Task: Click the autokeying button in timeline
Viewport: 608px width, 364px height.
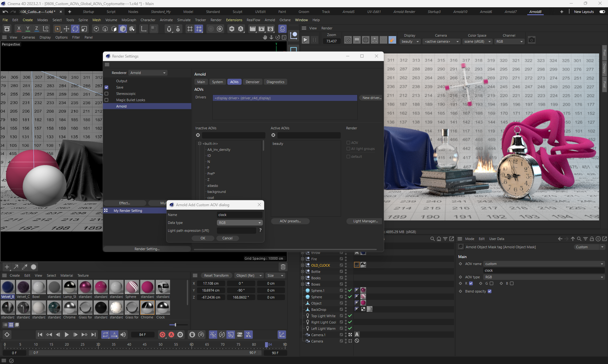Action: tap(171, 335)
